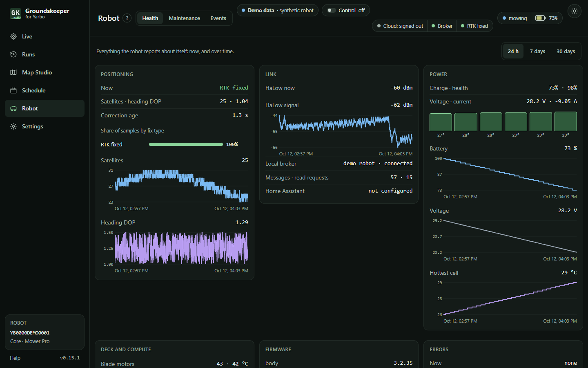Open the Settings gear icon

tap(13, 126)
